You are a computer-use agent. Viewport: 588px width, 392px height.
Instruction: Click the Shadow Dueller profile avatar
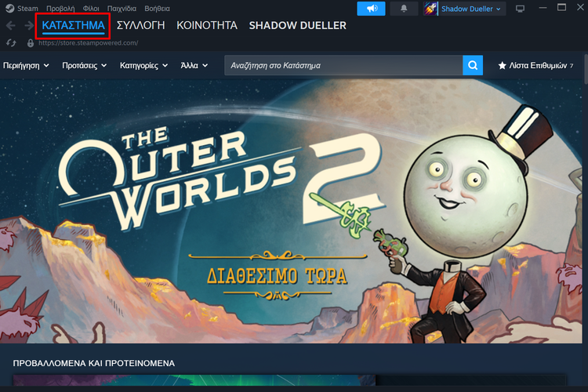430,9
